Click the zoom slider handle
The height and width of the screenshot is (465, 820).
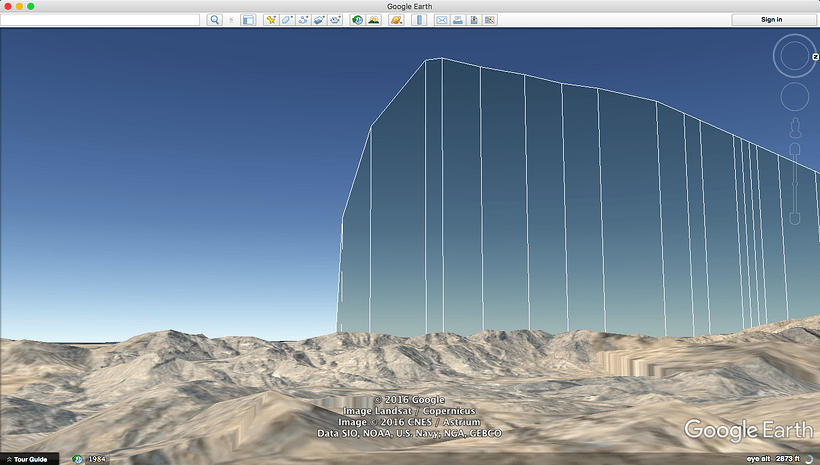coord(795,183)
